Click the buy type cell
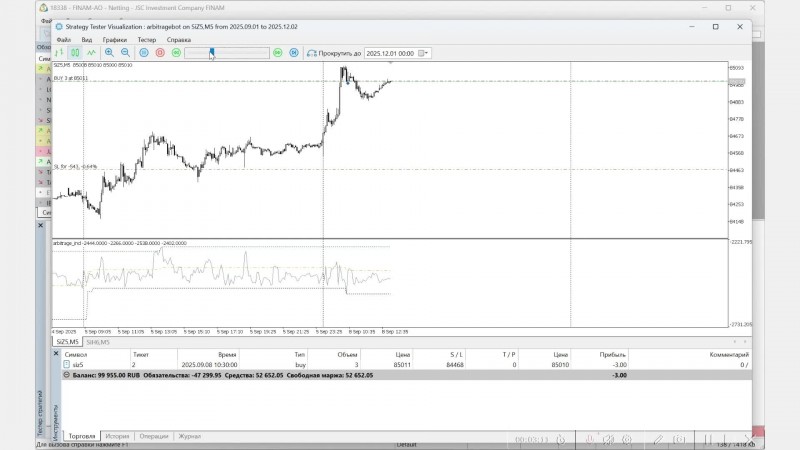This screenshot has height=450, width=800. (300, 365)
